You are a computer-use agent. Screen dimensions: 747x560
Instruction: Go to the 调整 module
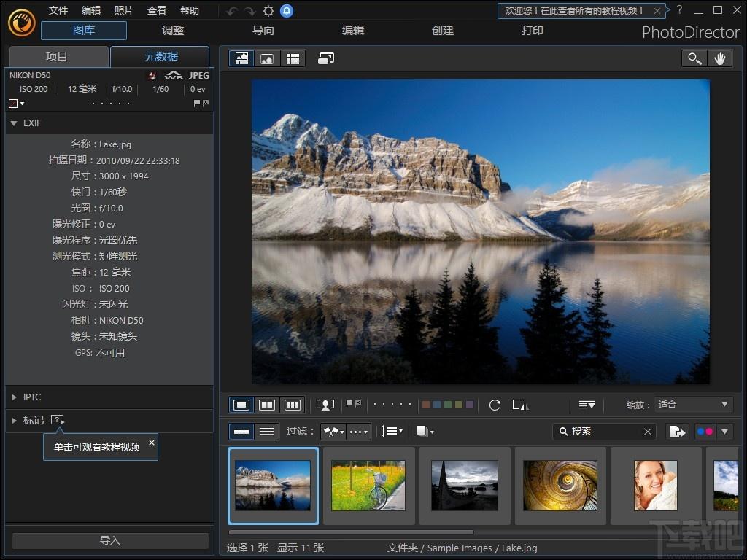pos(173,31)
